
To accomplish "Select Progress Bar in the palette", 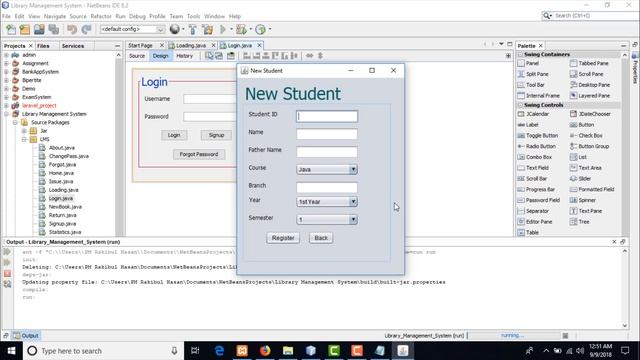I will 536,189.
